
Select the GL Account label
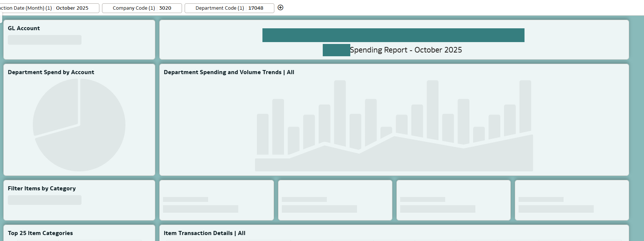[x=24, y=28]
